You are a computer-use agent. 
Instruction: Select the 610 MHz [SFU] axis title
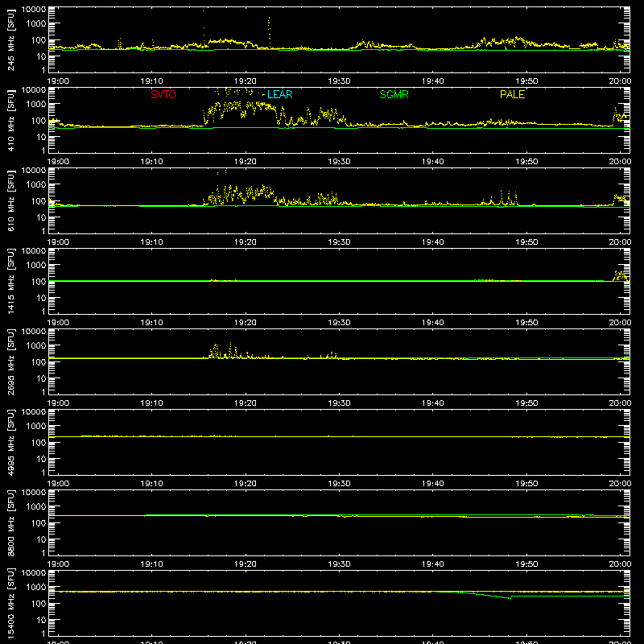click(x=10, y=202)
